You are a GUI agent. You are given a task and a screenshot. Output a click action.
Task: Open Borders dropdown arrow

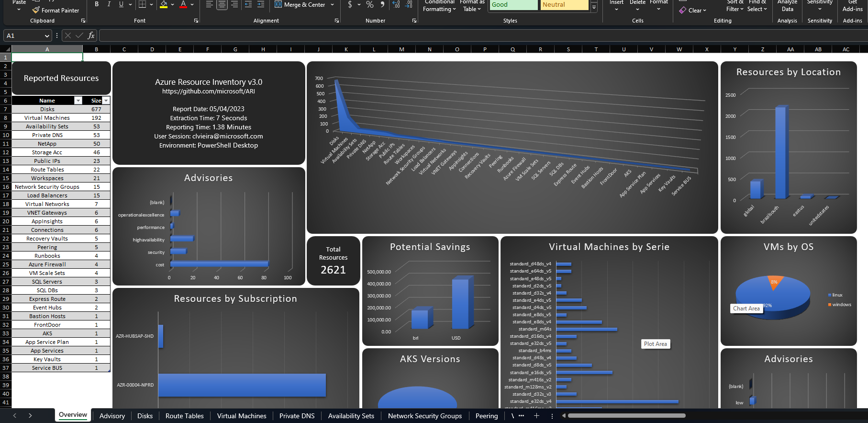152,4
